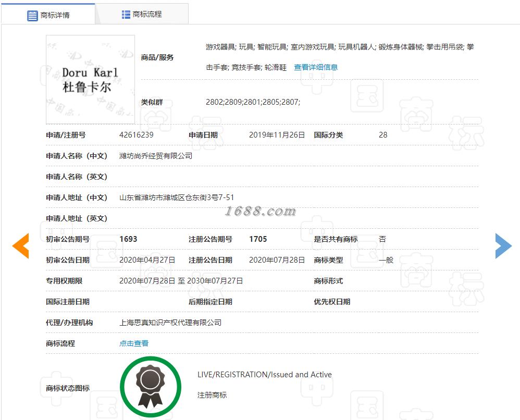
Task: Open the 查看详细信息 link
Action: pos(316,67)
